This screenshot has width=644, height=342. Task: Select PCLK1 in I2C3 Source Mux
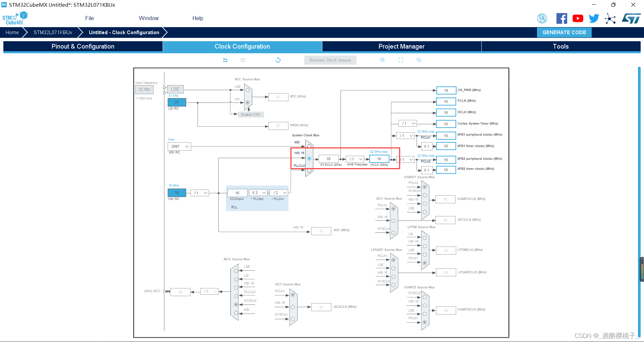[293, 295]
